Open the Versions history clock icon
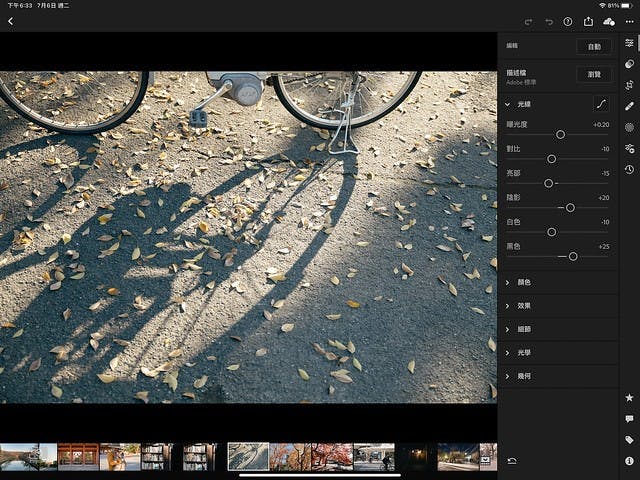The width and height of the screenshot is (640, 480). (x=629, y=169)
